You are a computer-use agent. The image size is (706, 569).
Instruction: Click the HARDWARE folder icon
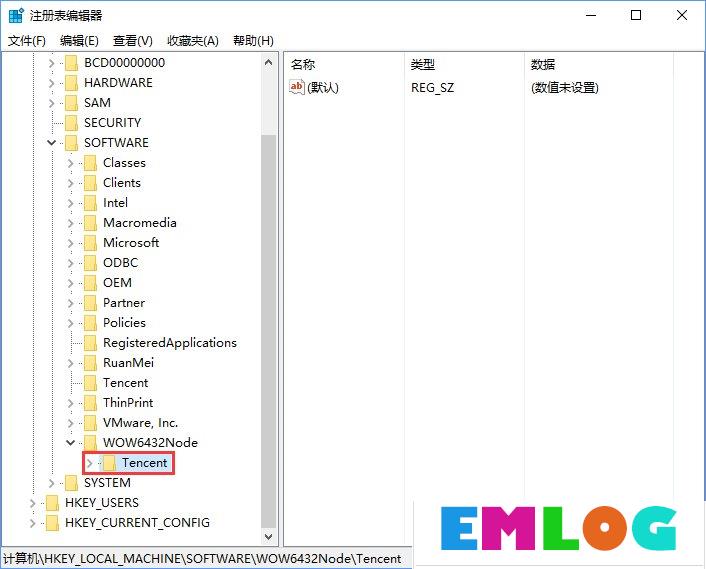71,83
